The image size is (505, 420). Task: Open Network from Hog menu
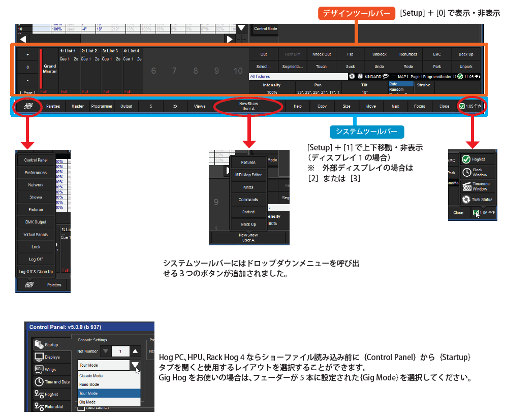pyautogui.click(x=36, y=185)
